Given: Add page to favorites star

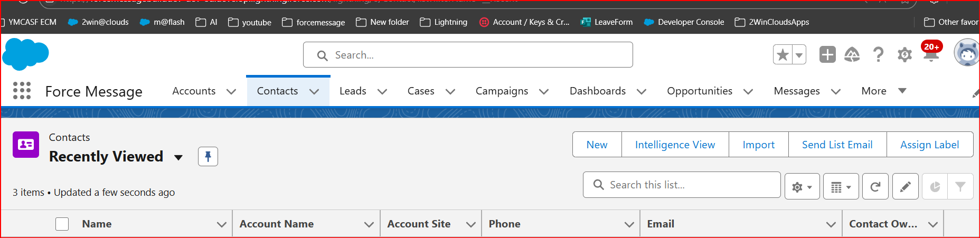Looking at the screenshot, I should coord(783,54).
